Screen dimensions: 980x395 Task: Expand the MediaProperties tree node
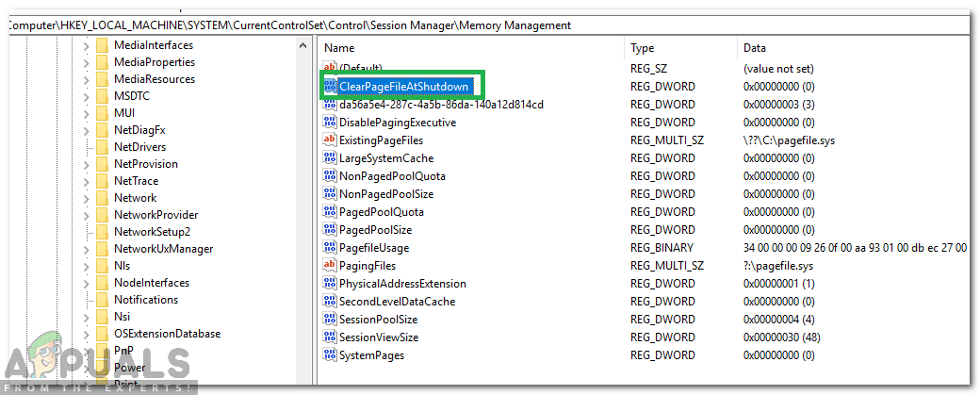[86, 62]
